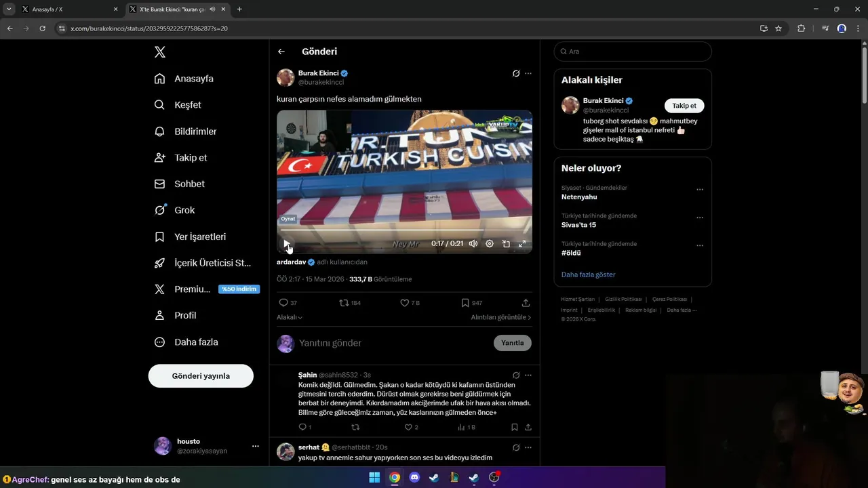Open Burak Ekinci's avatar on the post
Viewport: 868px width, 488px height.
coord(285,77)
